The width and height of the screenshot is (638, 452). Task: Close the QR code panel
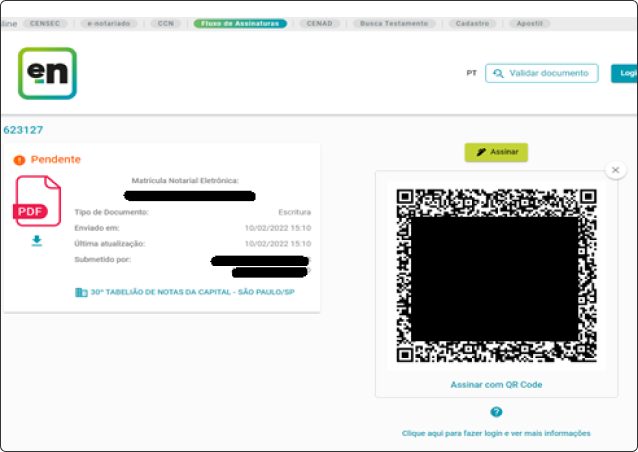(x=616, y=171)
